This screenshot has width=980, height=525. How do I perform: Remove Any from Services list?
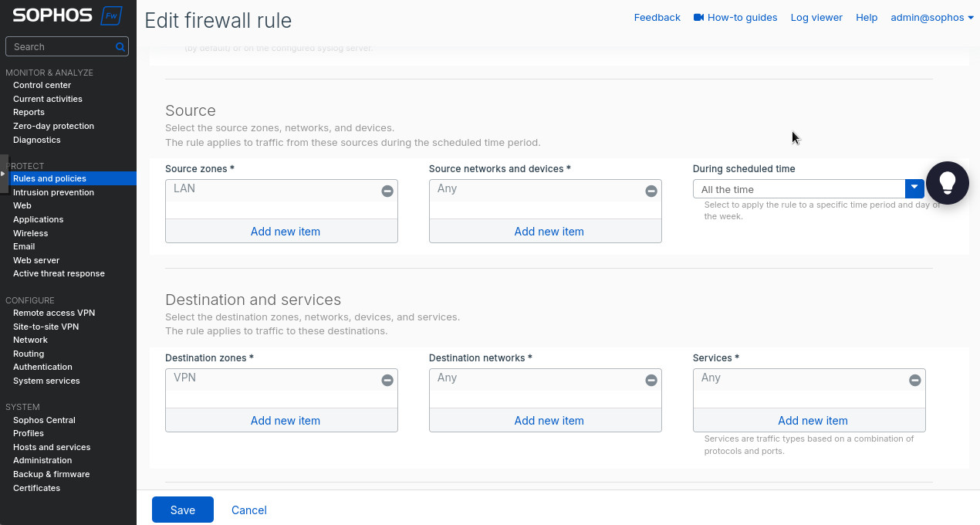point(914,380)
